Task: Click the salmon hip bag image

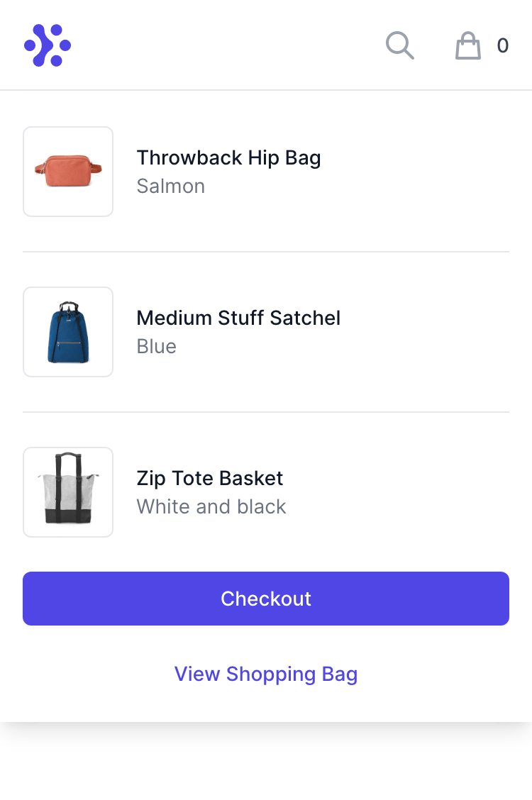Action: pos(68,171)
